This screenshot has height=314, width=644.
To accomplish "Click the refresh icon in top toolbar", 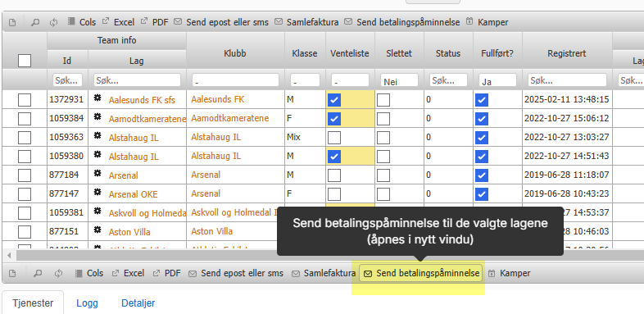I will pos(54,22).
